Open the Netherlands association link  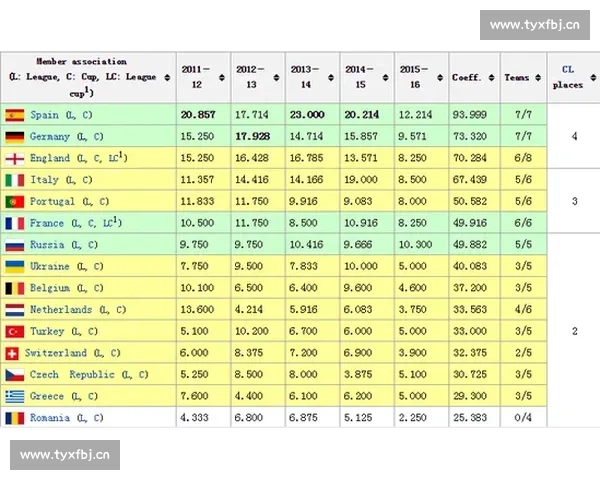click(60, 310)
